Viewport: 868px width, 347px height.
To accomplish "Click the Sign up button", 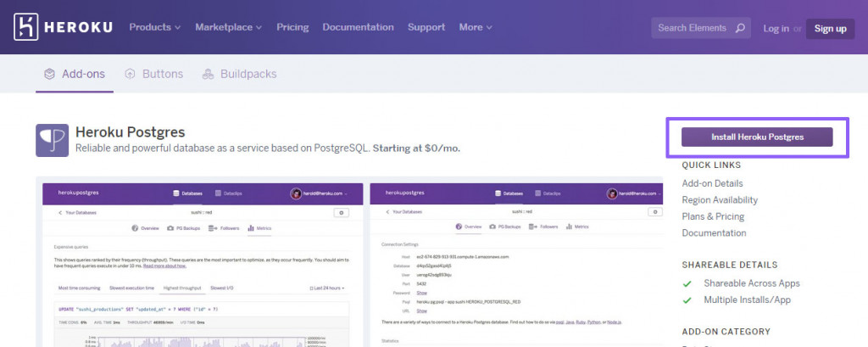I will point(831,28).
